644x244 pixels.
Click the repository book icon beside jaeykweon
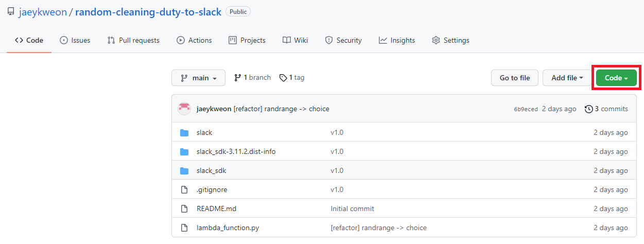(x=11, y=12)
